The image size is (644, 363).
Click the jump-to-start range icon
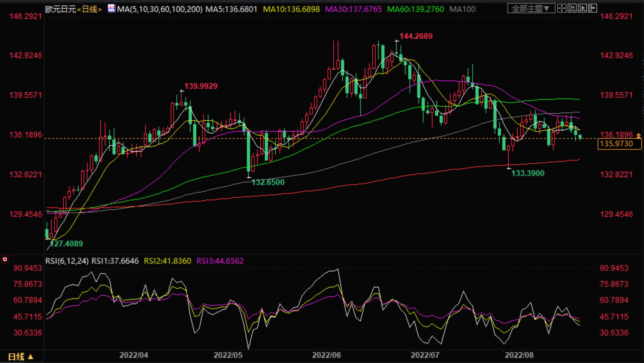pyautogui.click(x=572, y=8)
